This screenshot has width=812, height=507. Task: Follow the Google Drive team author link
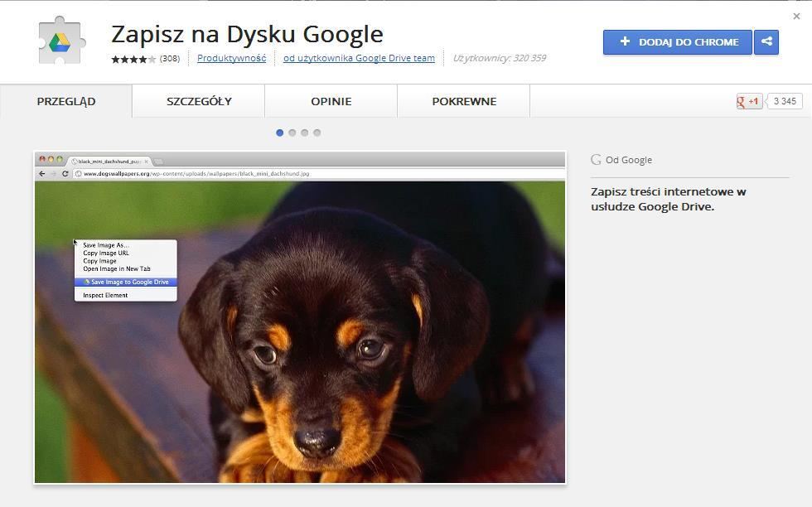tap(359, 58)
